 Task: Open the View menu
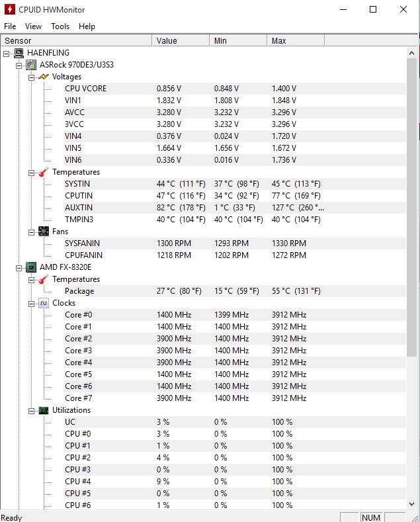point(33,26)
